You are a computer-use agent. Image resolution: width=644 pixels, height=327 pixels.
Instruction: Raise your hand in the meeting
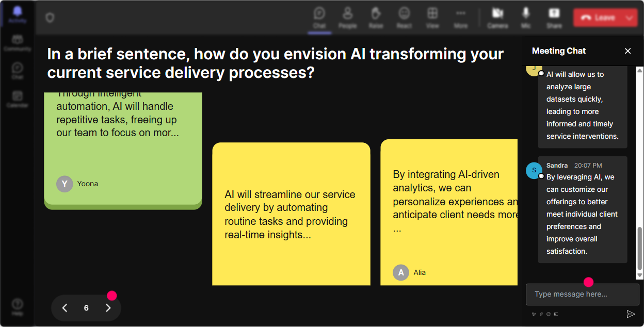coord(376,18)
